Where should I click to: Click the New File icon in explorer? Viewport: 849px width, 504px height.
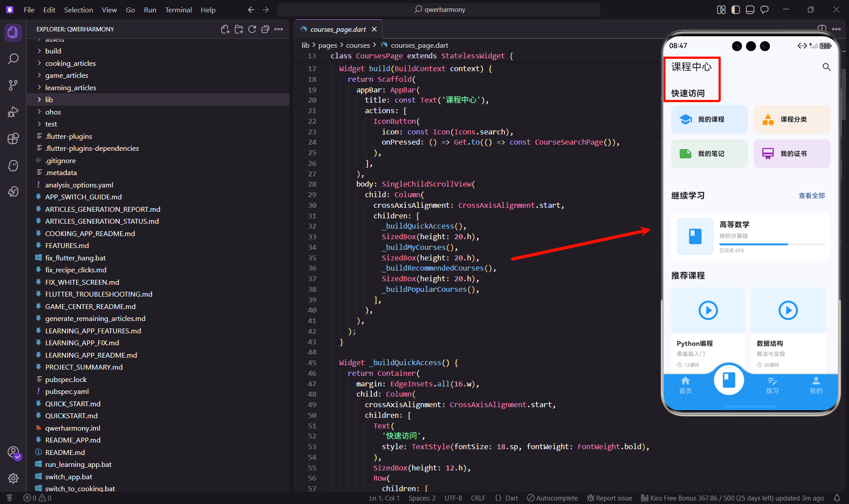225,29
